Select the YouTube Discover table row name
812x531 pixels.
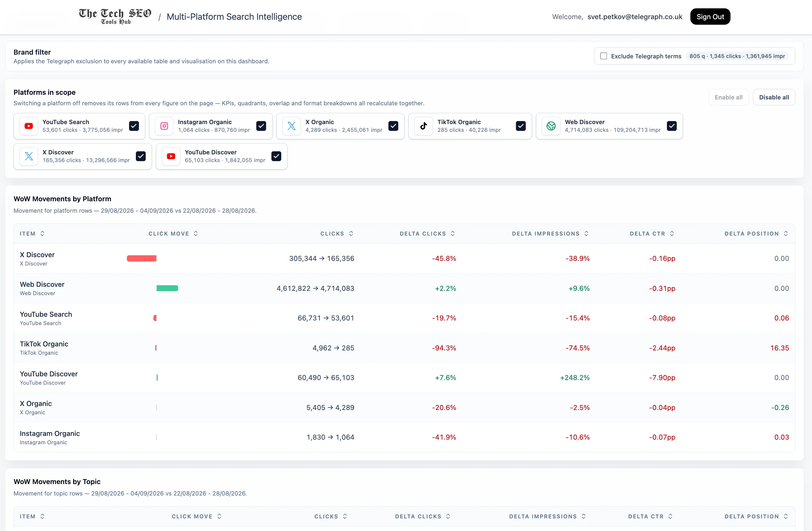click(x=49, y=374)
